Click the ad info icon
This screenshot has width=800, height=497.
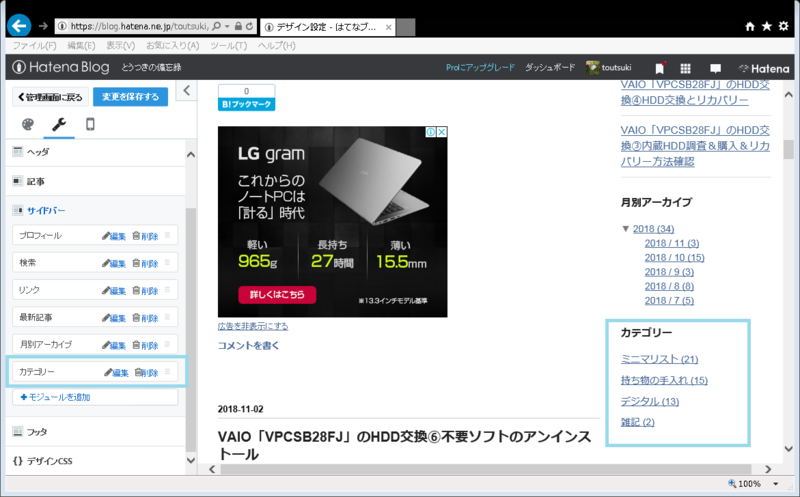431,132
